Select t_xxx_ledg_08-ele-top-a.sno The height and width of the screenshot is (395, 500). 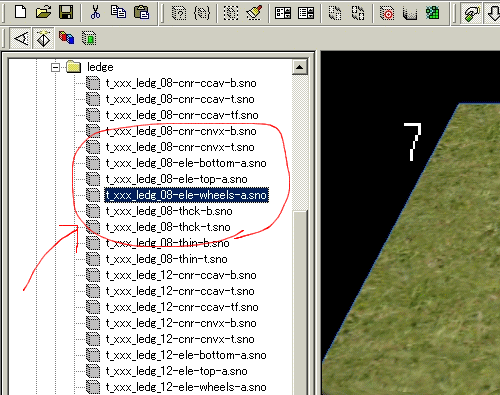[x=176, y=179]
